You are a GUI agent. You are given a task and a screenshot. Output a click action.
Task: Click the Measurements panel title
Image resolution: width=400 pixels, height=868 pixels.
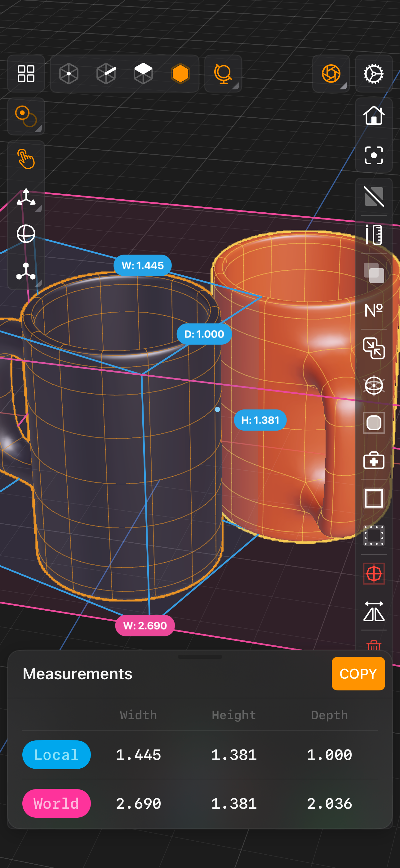78,674
